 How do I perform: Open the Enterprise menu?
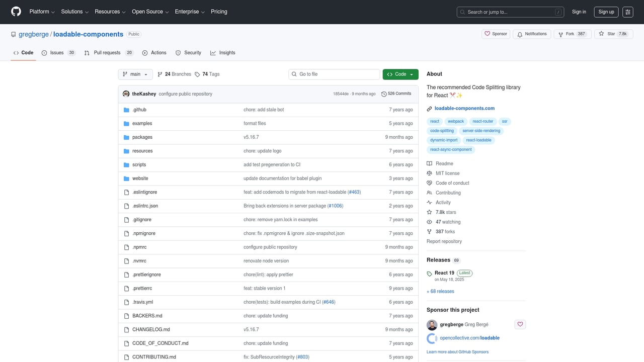point(189,12)
